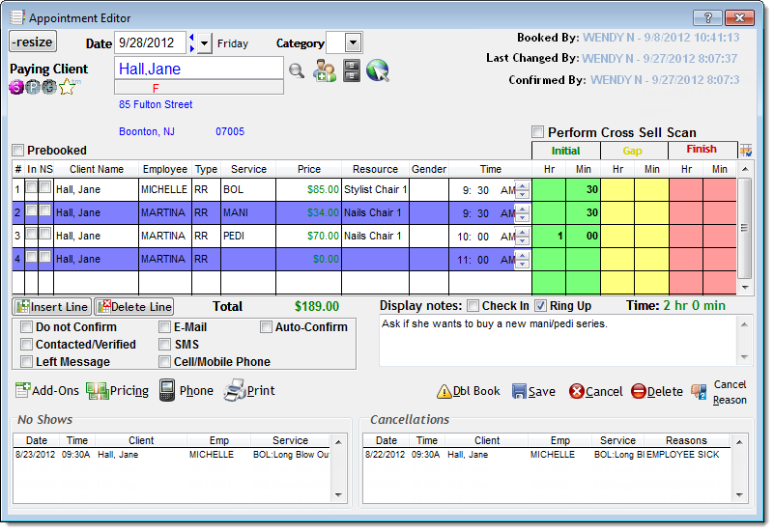774x532 pixels.
Task: Check Cell/Mobile Phone checkbox
Action: [x=165, y=361]
